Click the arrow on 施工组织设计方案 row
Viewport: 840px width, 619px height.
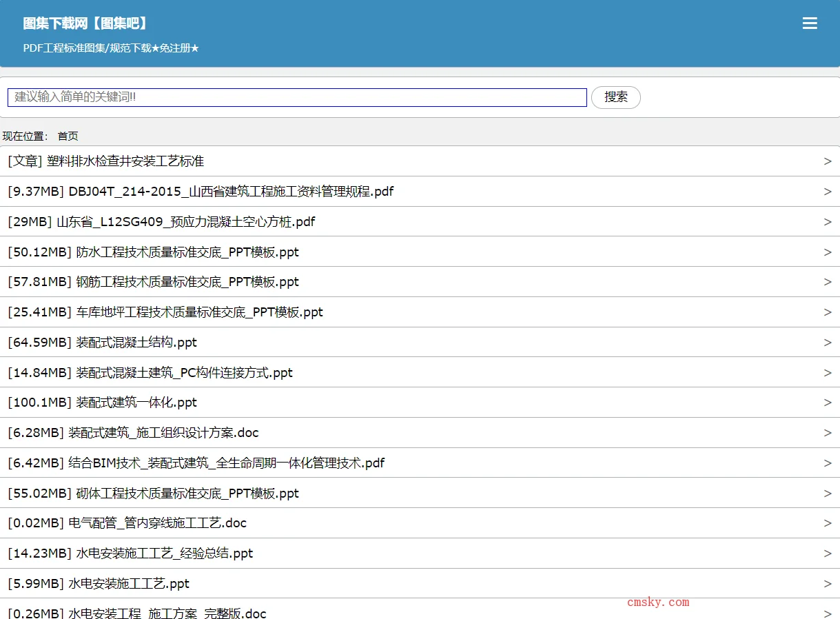[x=828, y=433]
